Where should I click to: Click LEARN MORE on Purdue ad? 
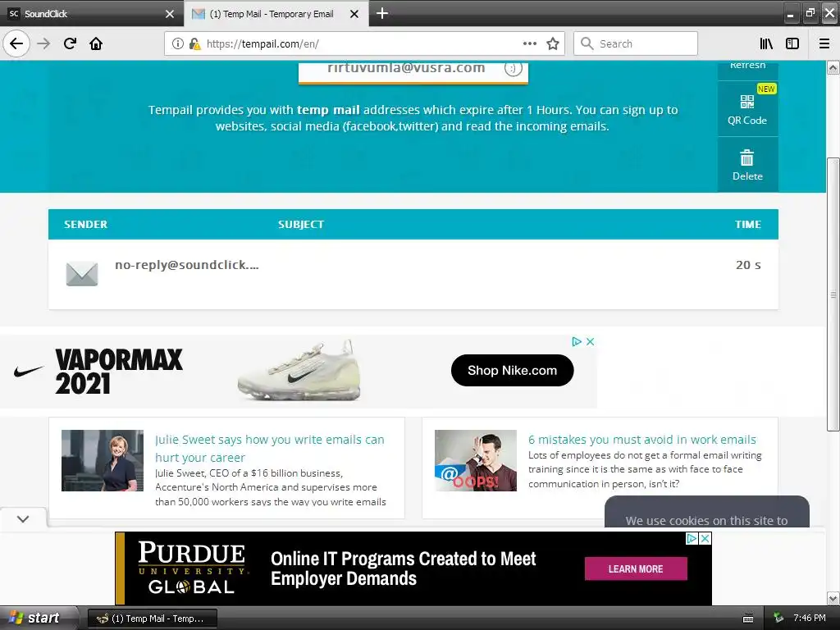(636, 569)
